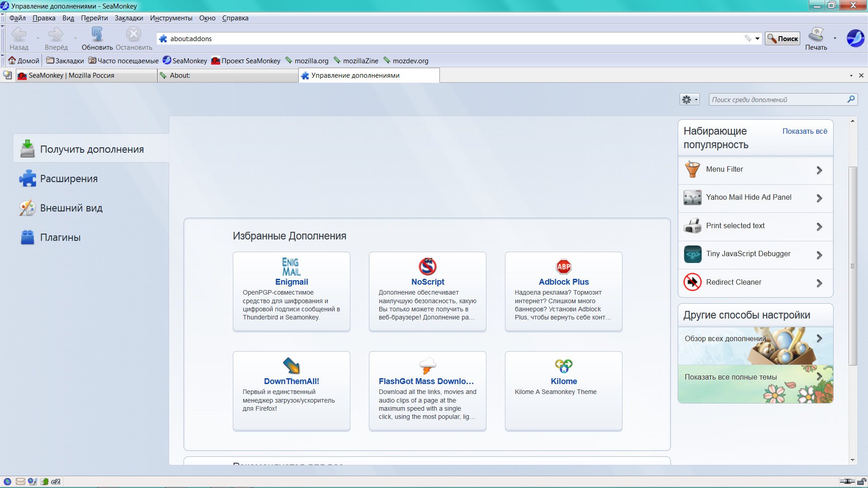Open the Проект SeaMonkey bookmark

coord(245,61)
